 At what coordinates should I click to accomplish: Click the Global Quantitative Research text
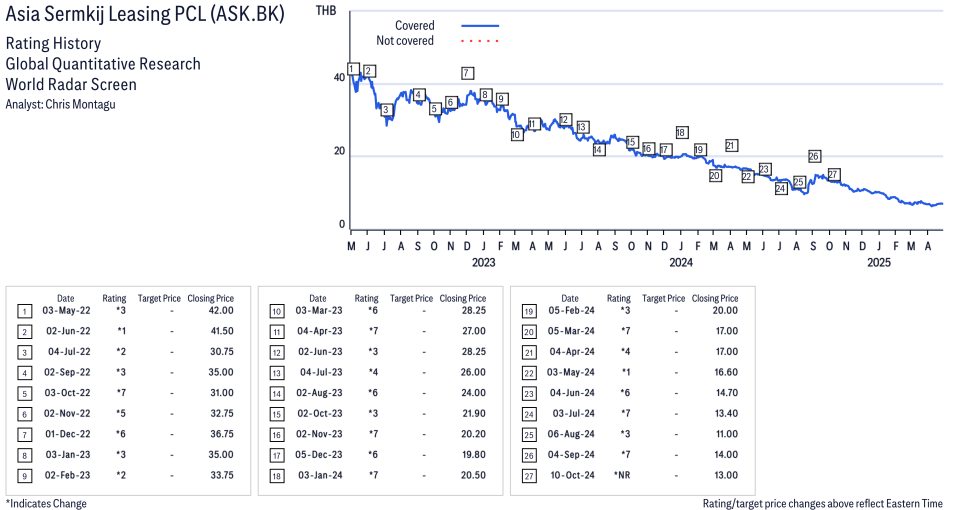click(103, 64)
